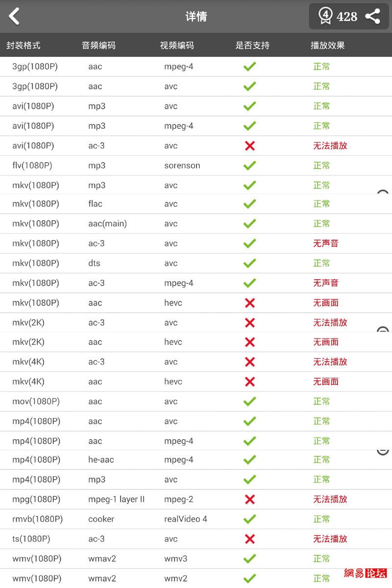392x588 pixels.
Task: Tap 无法播放 status for mkv(4K) row
Action: point(330,362)
